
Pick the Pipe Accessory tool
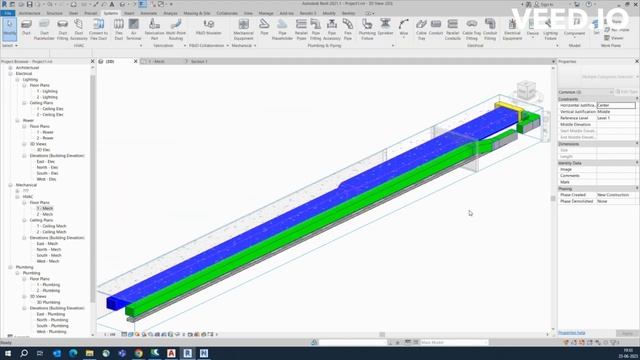click(x=332, y=29)
